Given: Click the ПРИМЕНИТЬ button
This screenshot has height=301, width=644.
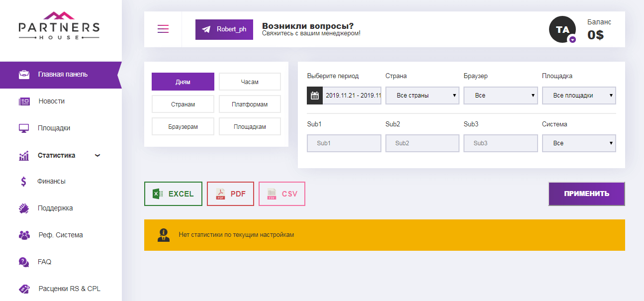Looking at the screenshot, I should pos(586,194).
